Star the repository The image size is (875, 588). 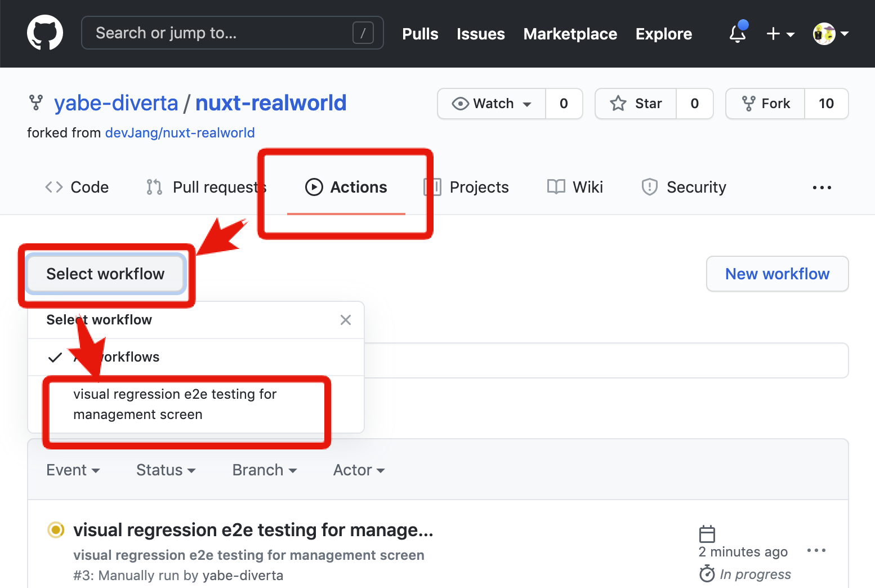636,104
